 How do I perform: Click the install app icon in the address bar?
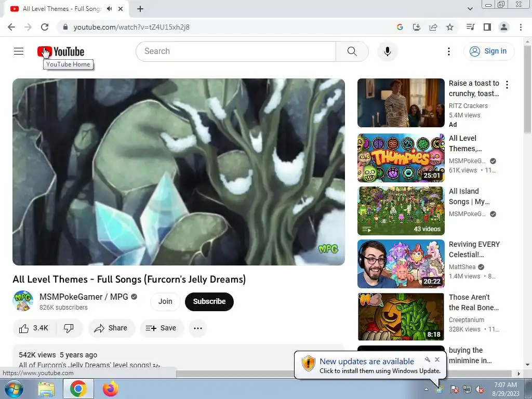coord(416,27)
